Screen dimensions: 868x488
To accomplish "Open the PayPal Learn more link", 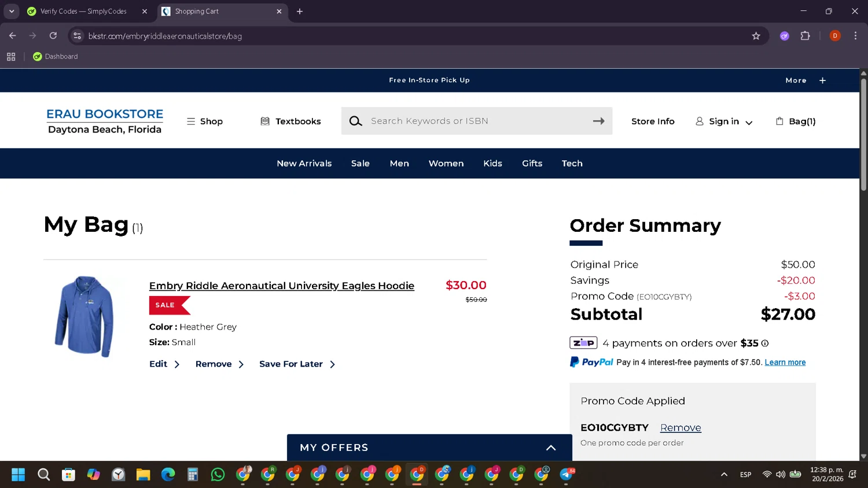I will 785,363.
